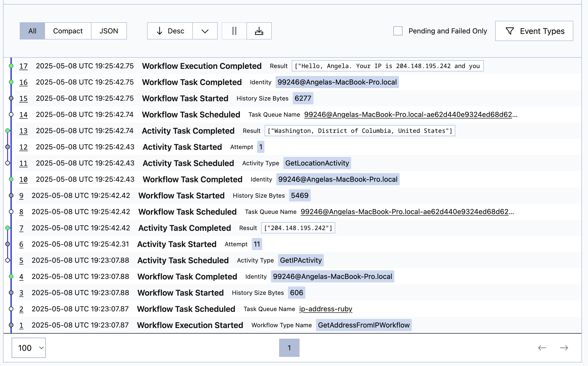Select the All view tab
The width and height of the screenshot is (588, 366).
(x=32, y=31)
